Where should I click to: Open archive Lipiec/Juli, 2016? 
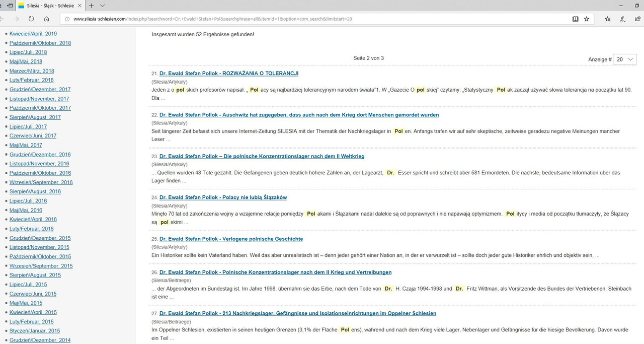(x=28, y=201)
